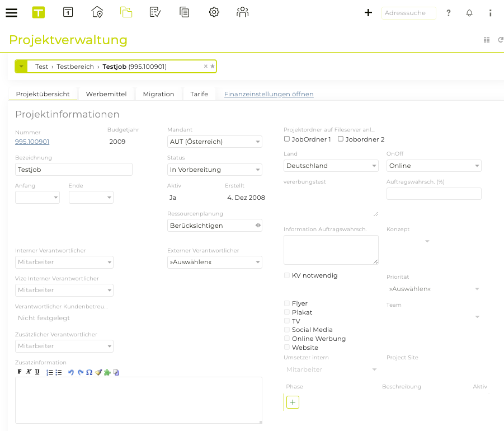Add a new Phase with plus button
This screenshot has width=504, height=431.
click(293, 402)
